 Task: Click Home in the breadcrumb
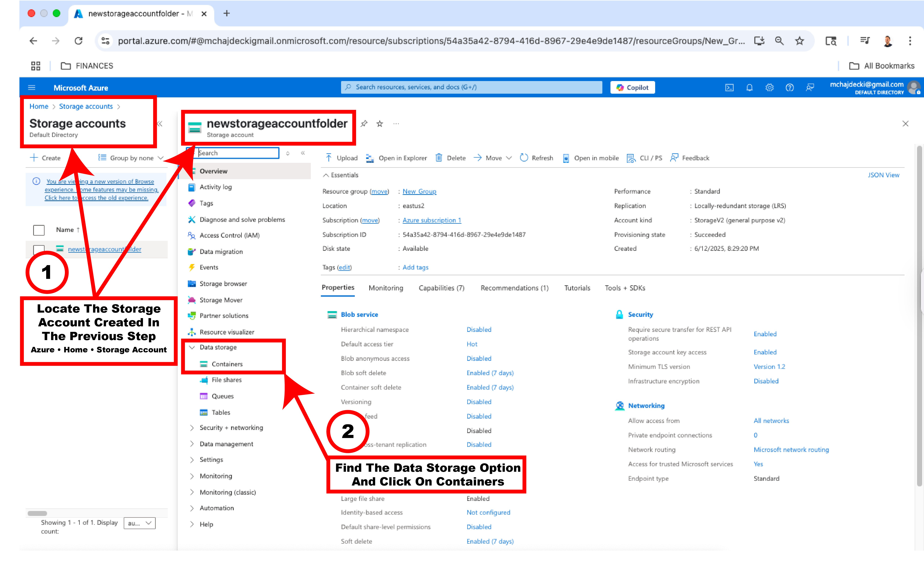[x=39, y=106]
